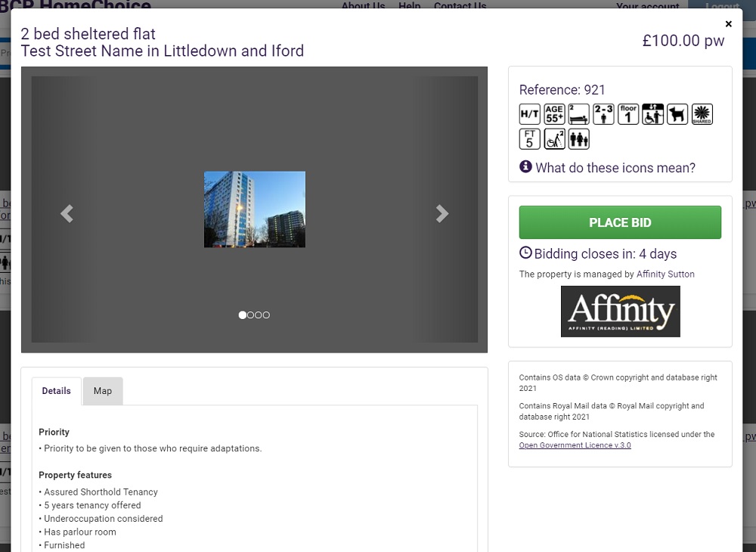
Task: Click the wheelchair adaptations icon
Action: pyautogui.click(x=554, y=138)
